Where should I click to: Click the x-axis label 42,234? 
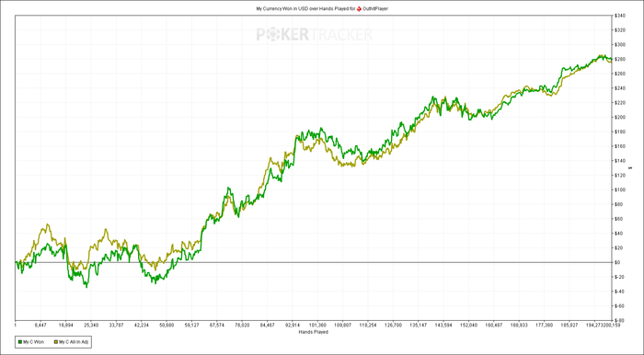tap(142, 325)
